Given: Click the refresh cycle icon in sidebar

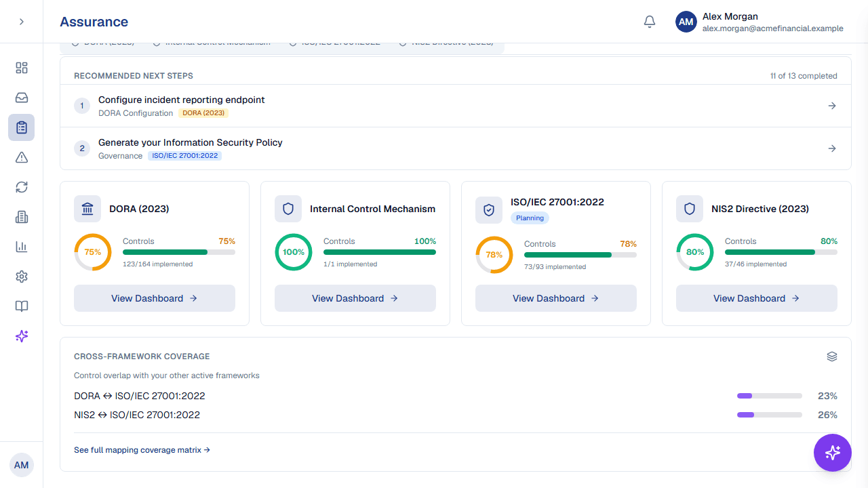Looking at the screenshot, I should pos(22,187).
